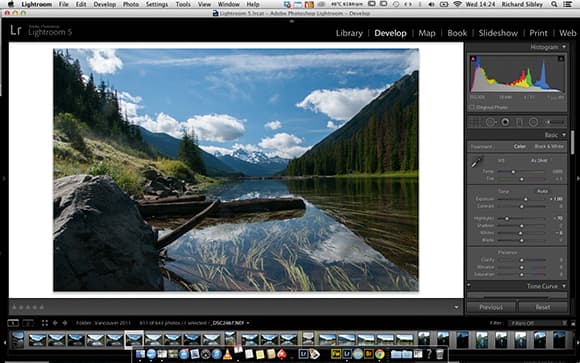Switch to the Slideshow module
Image resolution: width=580 pixels, height=363 pixels.
(x=498, y=33)
